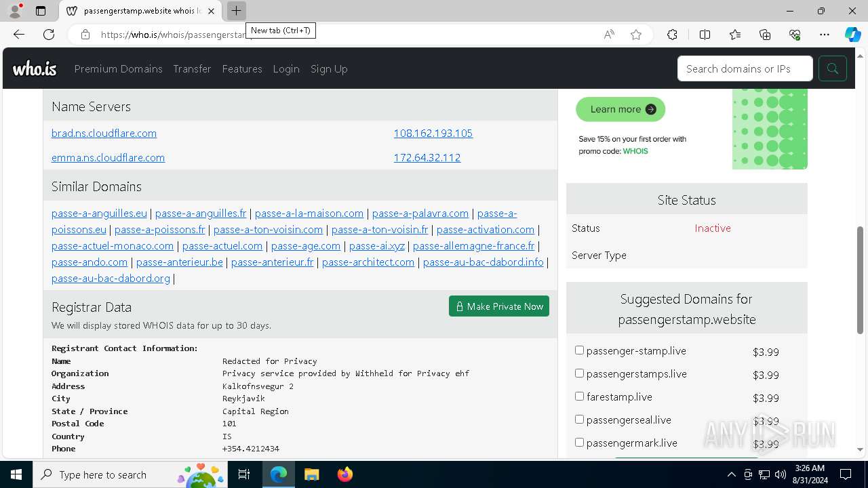Click the Make Private Now button
This screenshot has width=868, height=488.
coord(499,306)
